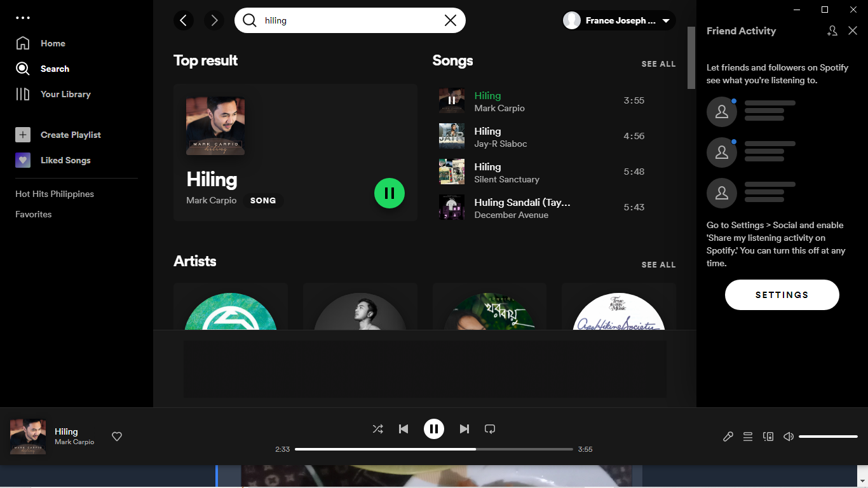
Task: Click the 4:56 song duration
Action: (634, 136)
